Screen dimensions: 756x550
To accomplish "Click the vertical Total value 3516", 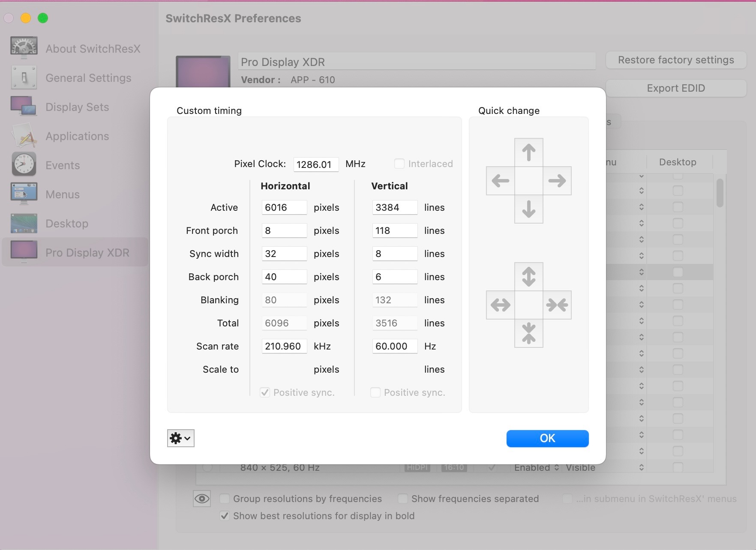I will [x=395, y=323].
